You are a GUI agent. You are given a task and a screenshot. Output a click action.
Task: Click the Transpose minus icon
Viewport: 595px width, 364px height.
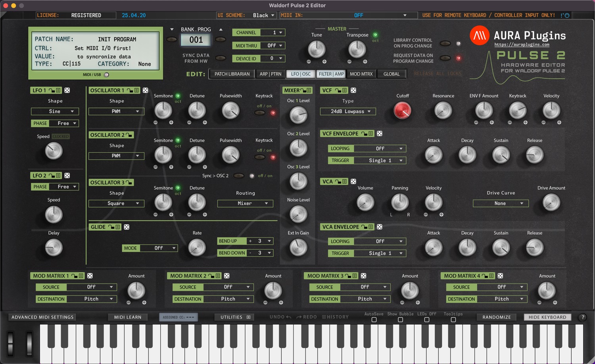(349, 61)
